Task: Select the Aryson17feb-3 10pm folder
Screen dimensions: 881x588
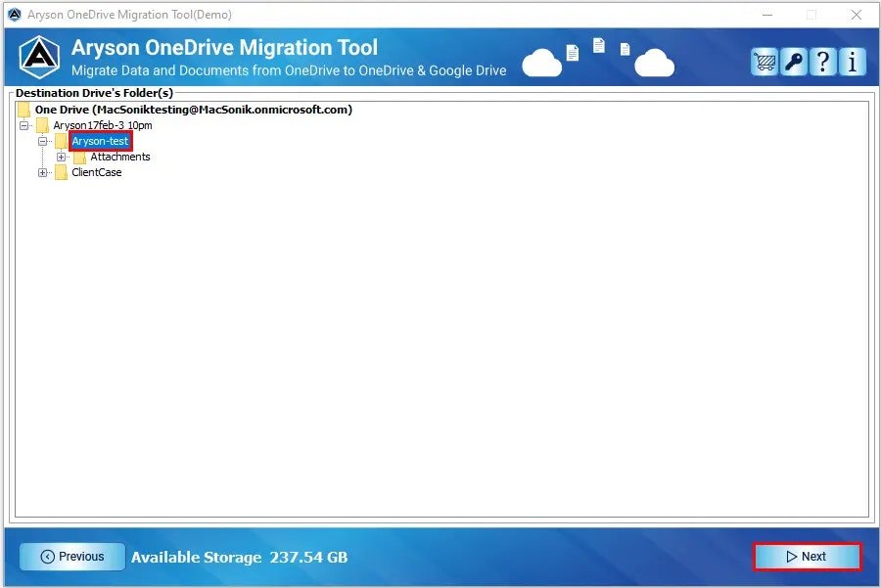Action: pos(103,125)
